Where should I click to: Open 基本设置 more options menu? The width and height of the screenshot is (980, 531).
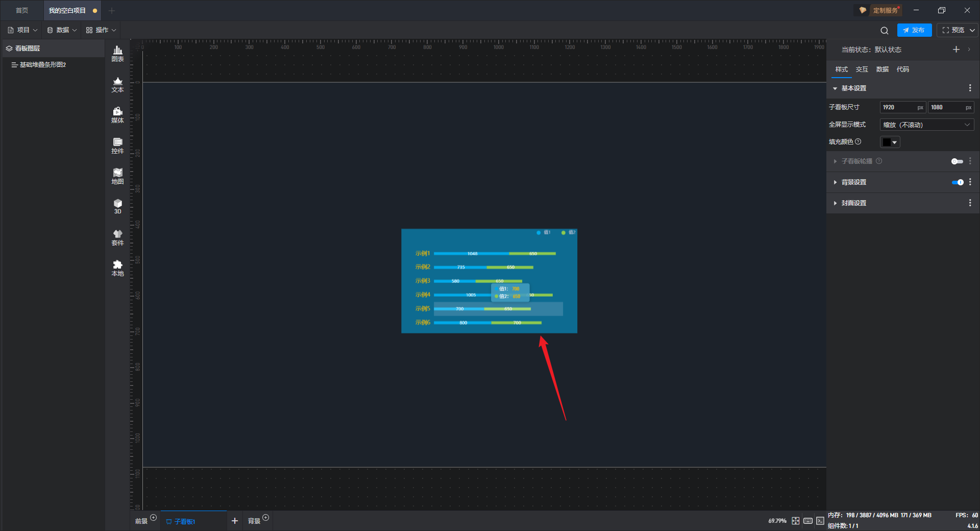tap(970, 88)
